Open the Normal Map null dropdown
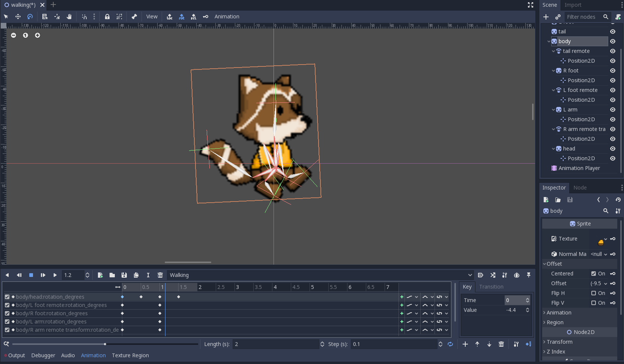The height and width of the screenshot is (364, 624). [x=599, y=254]
